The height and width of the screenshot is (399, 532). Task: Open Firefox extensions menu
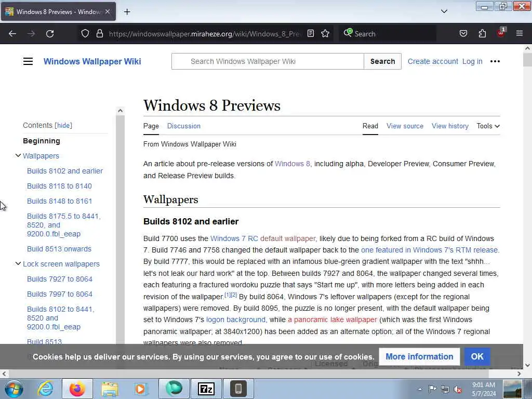point(482,34)
